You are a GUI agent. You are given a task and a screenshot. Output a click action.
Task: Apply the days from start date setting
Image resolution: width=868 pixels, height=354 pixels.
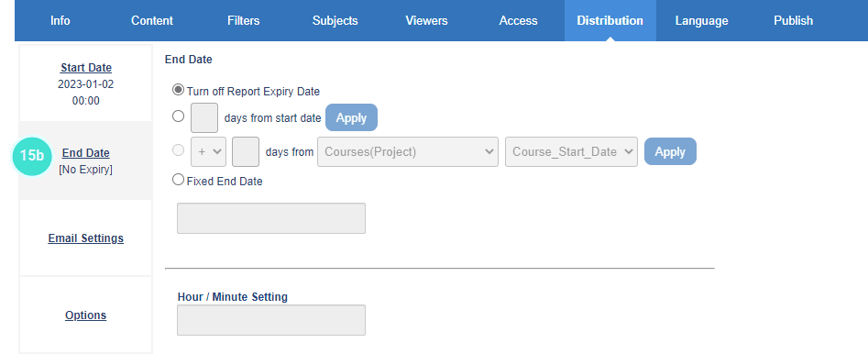tap(352, 117)
